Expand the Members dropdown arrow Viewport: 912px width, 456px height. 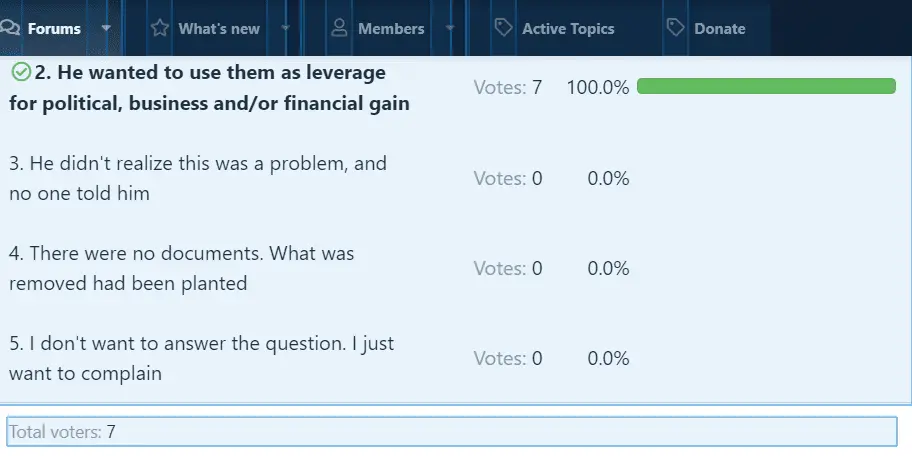(449, 28)
